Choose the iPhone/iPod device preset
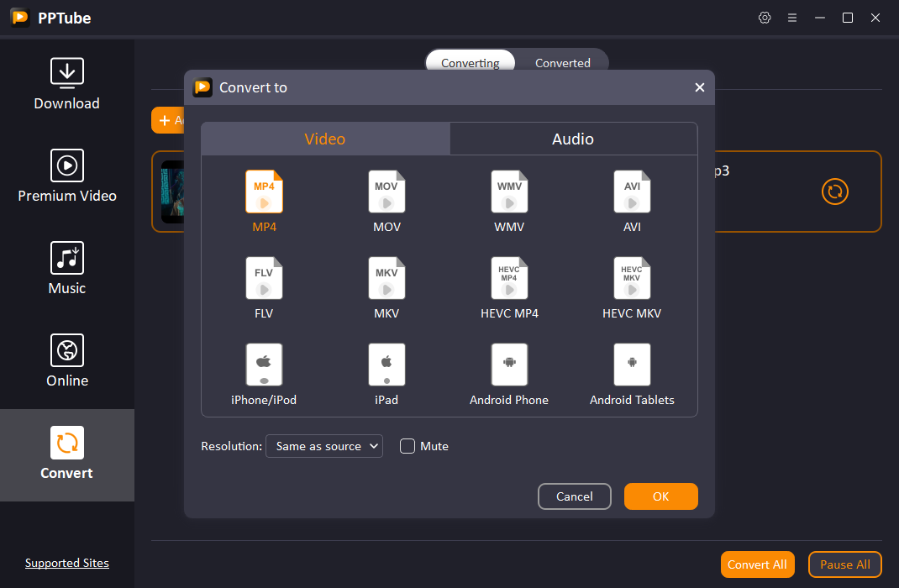 [x=264, y=365]
